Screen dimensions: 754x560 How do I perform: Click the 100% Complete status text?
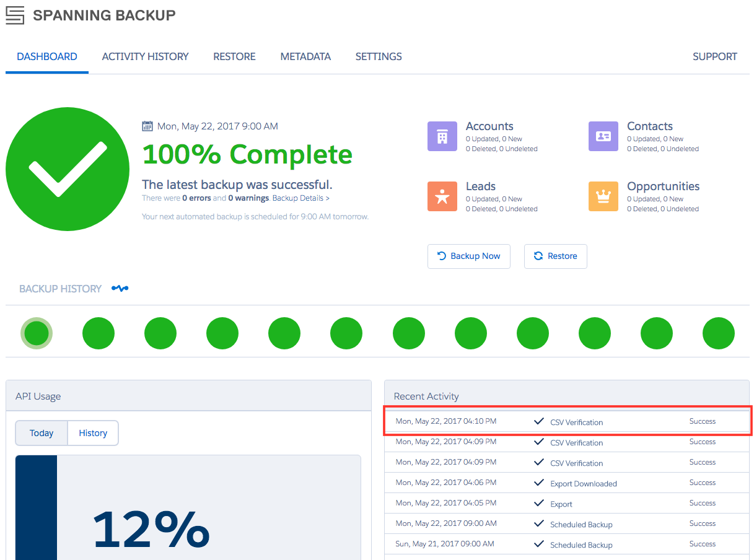coord(247,154)
